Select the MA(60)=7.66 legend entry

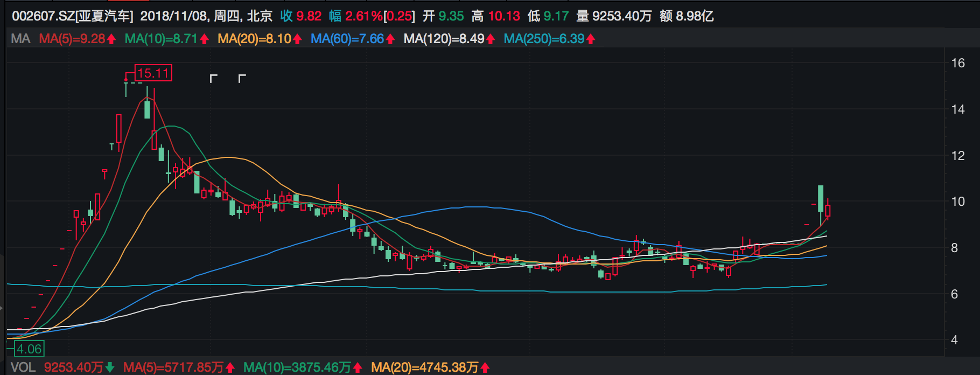347,39
